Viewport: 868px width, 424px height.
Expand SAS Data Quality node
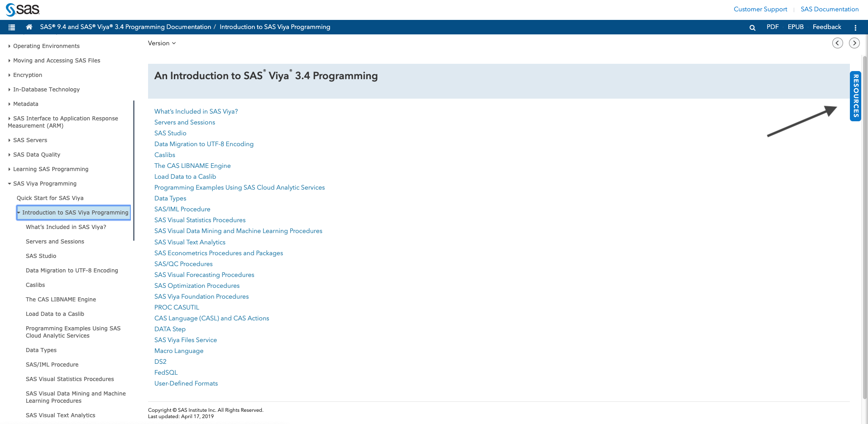(x=9, y=155)
